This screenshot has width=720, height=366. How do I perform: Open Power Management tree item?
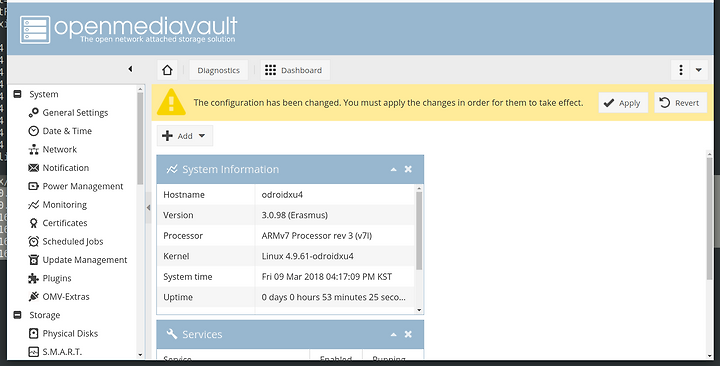tap(83, 186)
